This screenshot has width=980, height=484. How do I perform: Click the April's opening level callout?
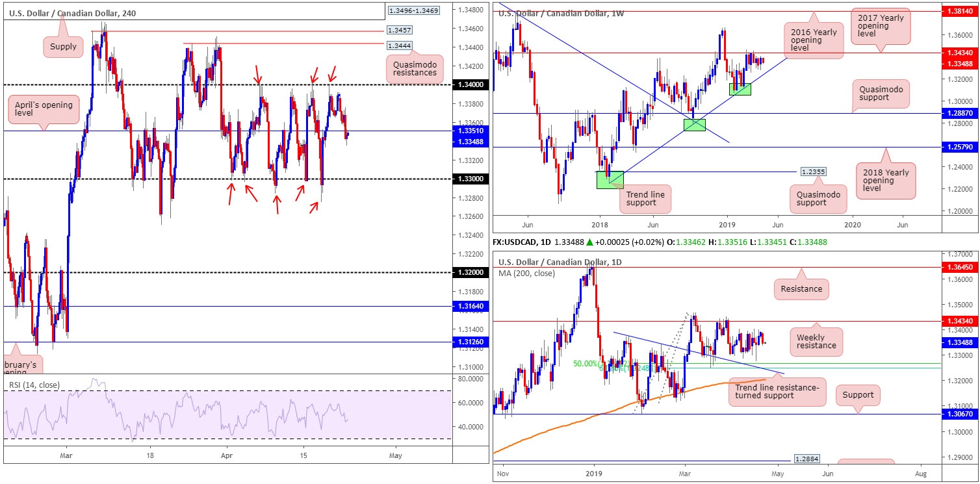pyautogui.click(x=42, y=108)
